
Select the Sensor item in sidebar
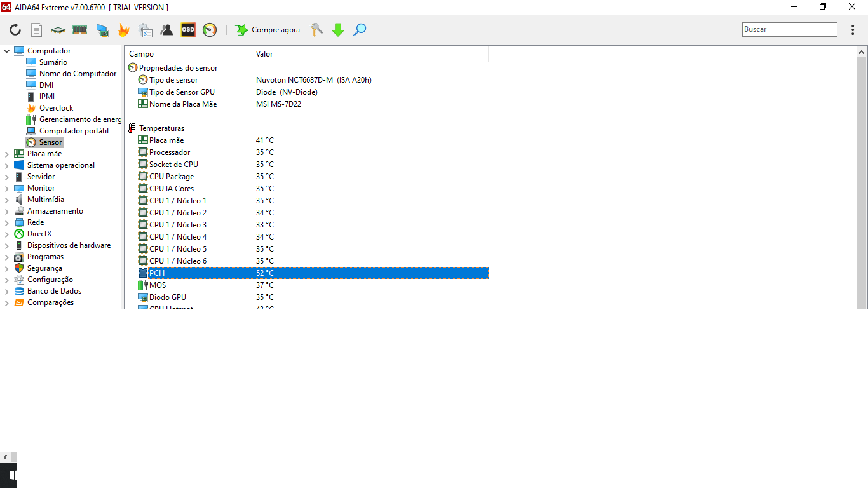point(44,142)
